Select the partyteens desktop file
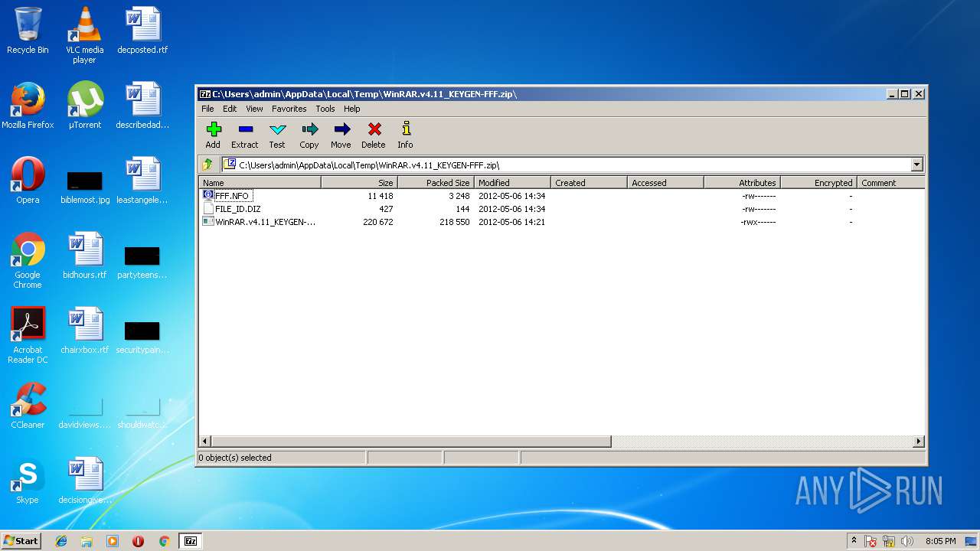Image resolution: width=980 pixels, height=551 pixels. 142,262
